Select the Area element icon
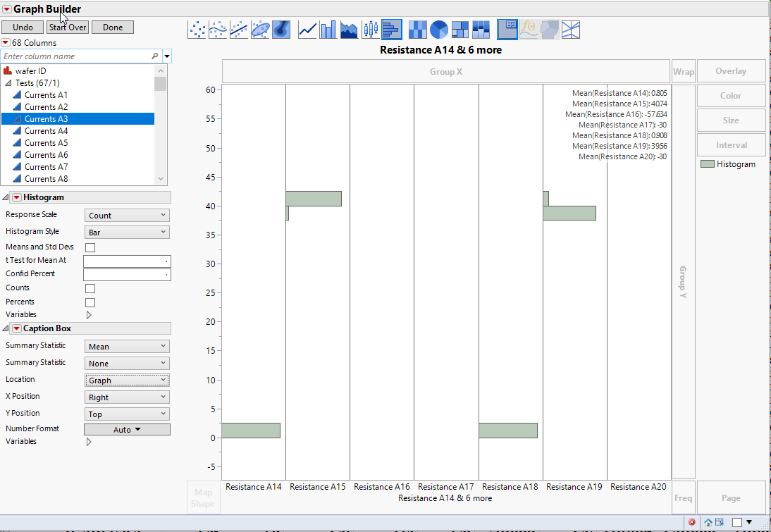Viewport: 771px width, 532px height. pyautogui.click(x=349, y=29)
